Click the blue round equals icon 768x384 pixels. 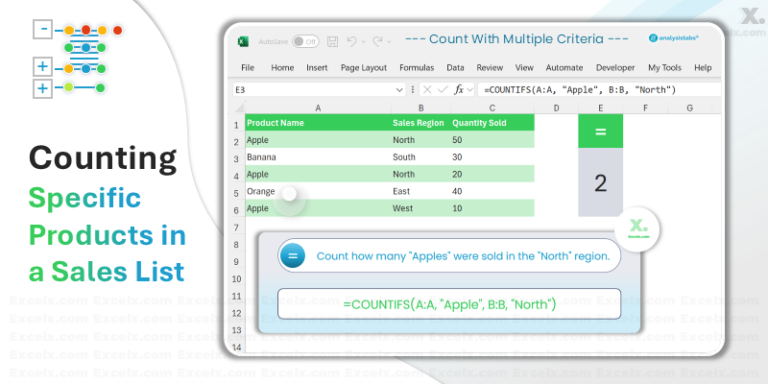pos(292,256)
